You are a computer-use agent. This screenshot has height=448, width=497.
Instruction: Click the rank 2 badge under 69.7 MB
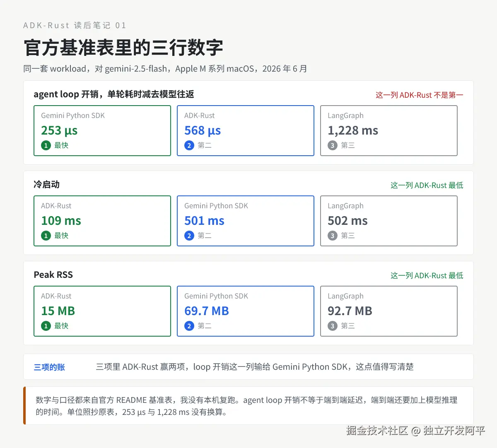pos(189,326)
